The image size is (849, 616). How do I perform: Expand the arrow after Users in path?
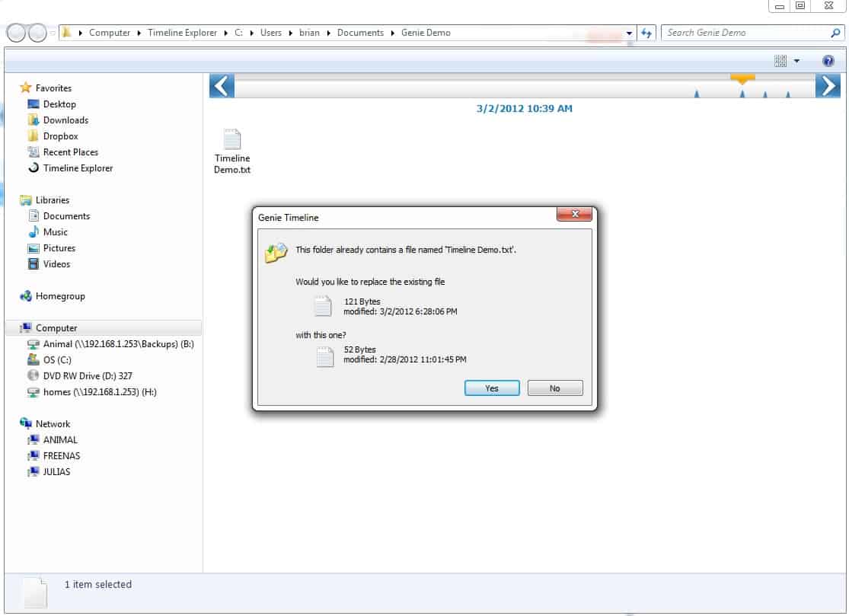point(290,33)
